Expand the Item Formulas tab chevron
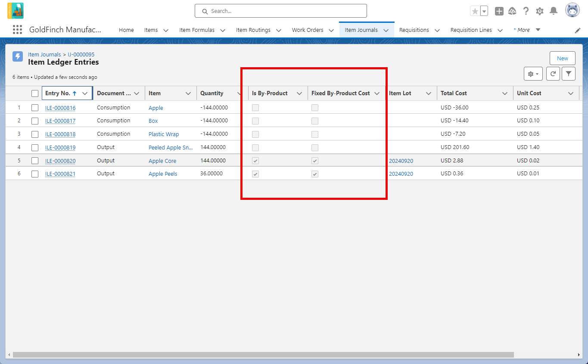This screenshot has height=364, width=588. [223, 30]
